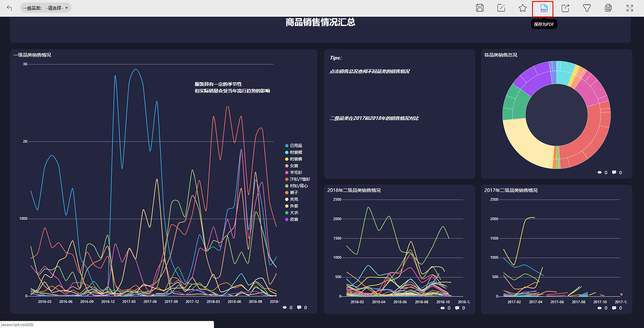
Task: Toggle the 外套 legend series
Action: (291, 206)
